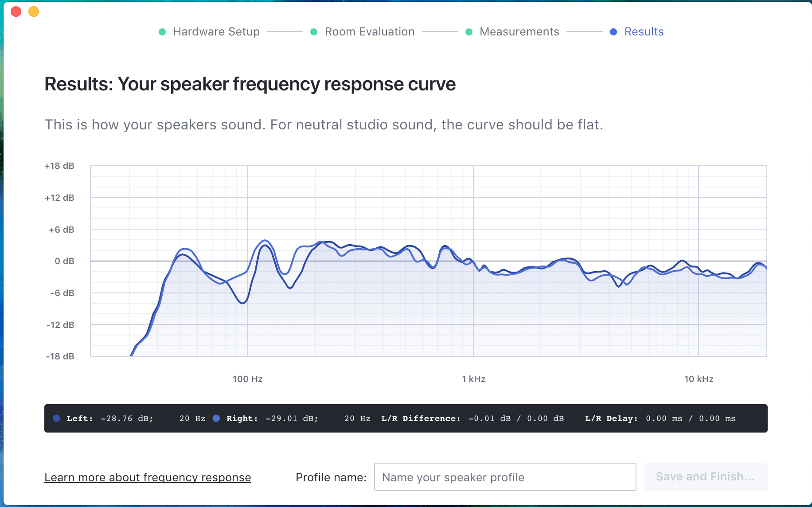Click the green dot beside Measurements

[469, 32]
